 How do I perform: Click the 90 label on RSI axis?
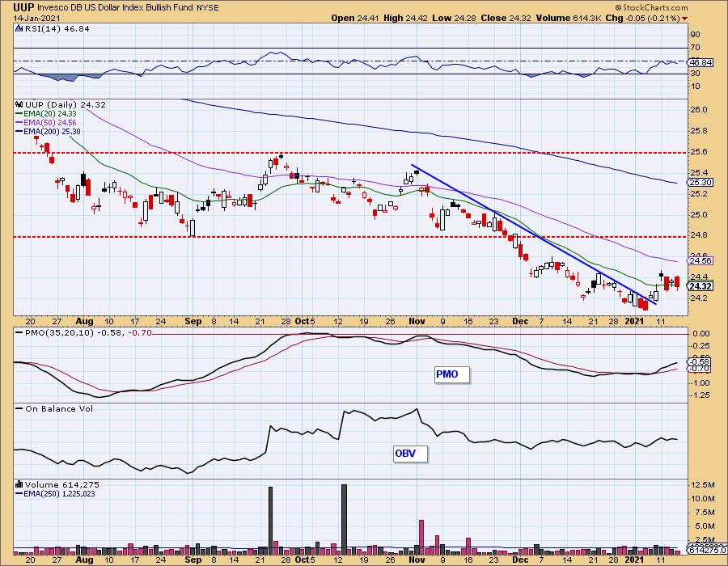coord(696,34)
